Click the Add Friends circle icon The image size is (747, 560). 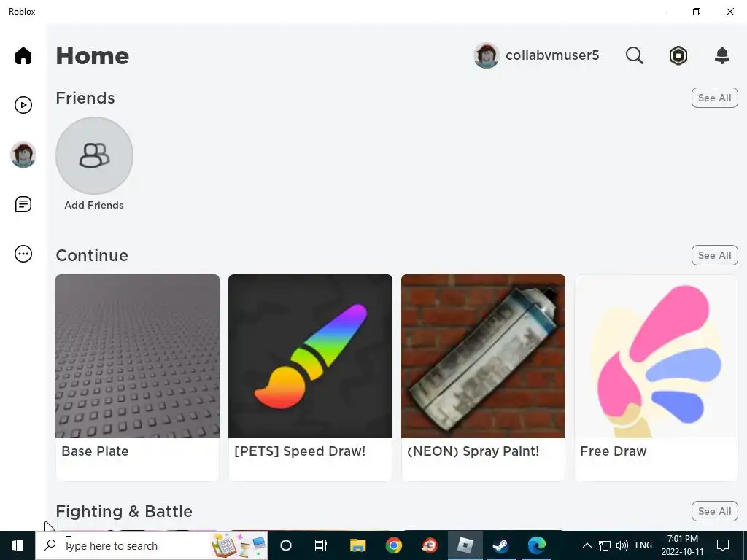pos(94,155)
